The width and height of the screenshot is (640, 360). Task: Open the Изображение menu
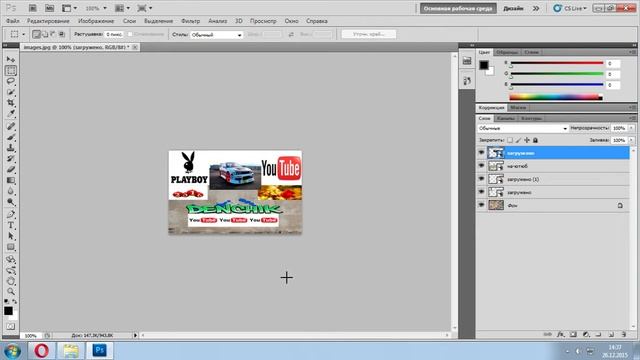(x=96, y=21)
